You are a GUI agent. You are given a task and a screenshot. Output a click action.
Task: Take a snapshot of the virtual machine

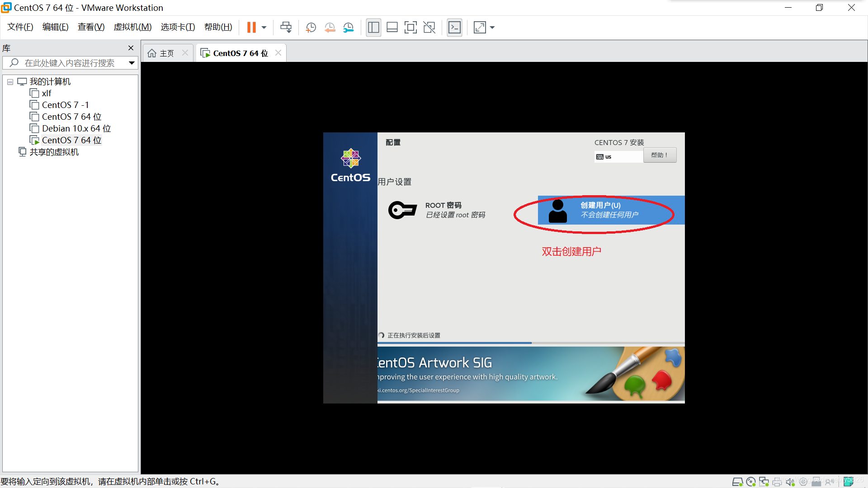point(311,28)
